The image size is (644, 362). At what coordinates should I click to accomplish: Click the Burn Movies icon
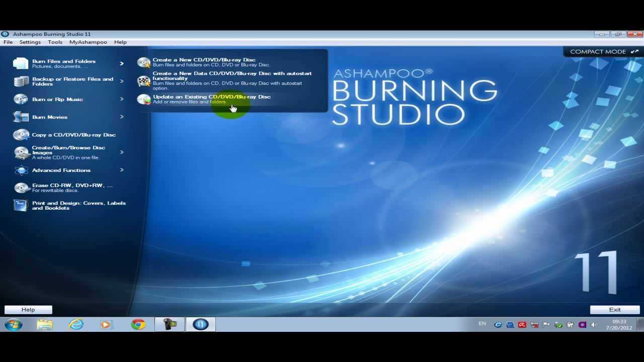pos(21,117)
